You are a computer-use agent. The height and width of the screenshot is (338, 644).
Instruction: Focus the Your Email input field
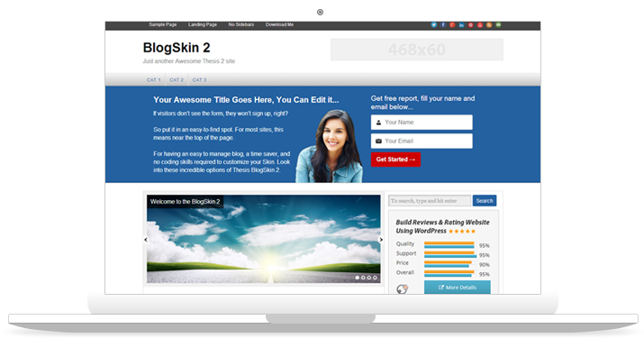[x=422, y=141]
